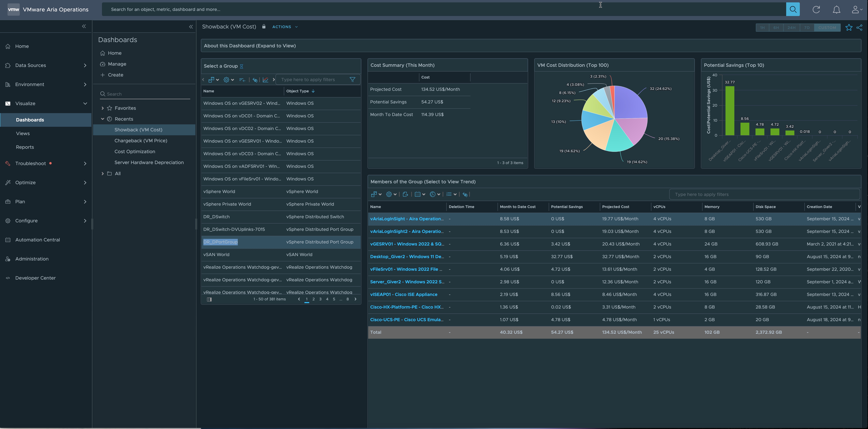The height and width of the screenshot is (429, 868).
Task: Mark dashboard as favorite with star icon
Action: (848, 27)
